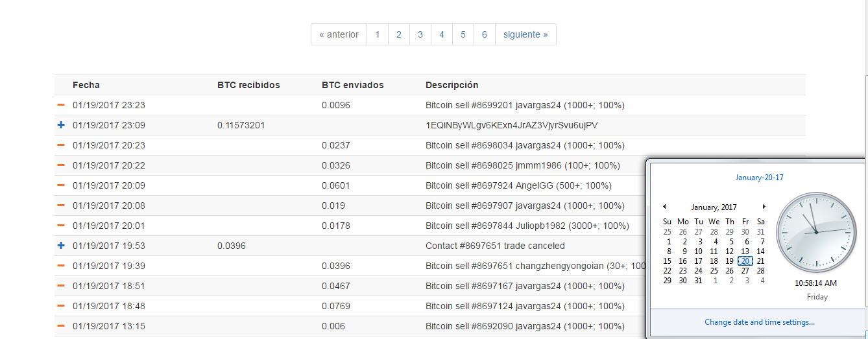Click Contact #8697651 trade canceled text
Viewport: 868px width, 339px height.
click(x=495, y=246)
